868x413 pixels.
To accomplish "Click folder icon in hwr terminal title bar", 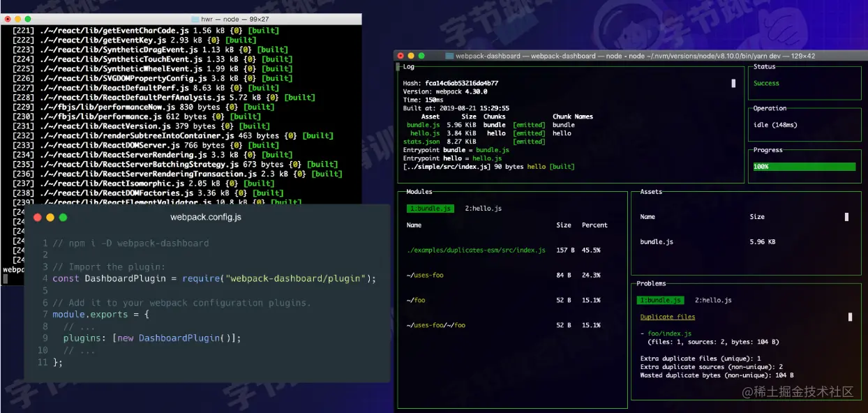I will pyautogui.click(x=195, y=19).
